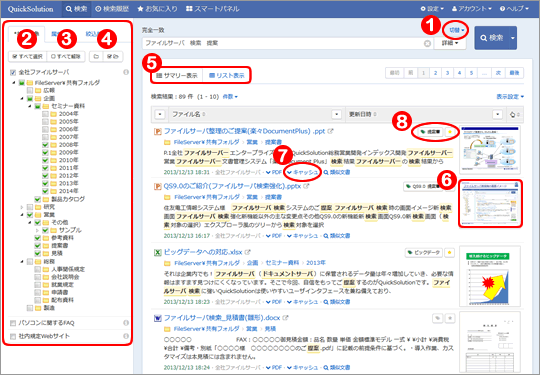The image size is (540, 375).
Task: Go to results page 2
Action: click(435, 73)
